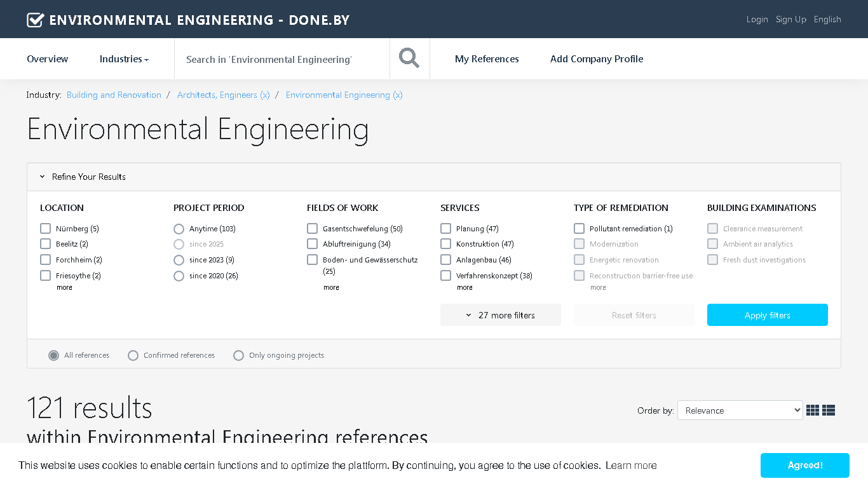
Task: Select Confirmed references radio option
Action: click(133, 355)
